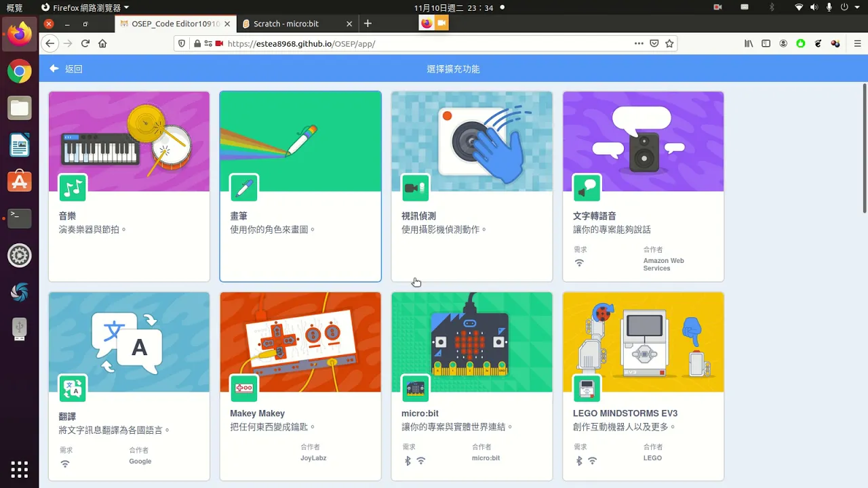Select the LEGO MINDSTORMS EV3 extension image
868x488 pixels.
tap(644, 342)
